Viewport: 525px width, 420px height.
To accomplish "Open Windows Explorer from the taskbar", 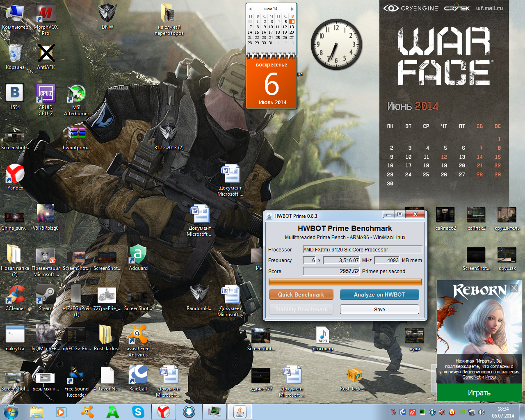I will click(37, 412).
